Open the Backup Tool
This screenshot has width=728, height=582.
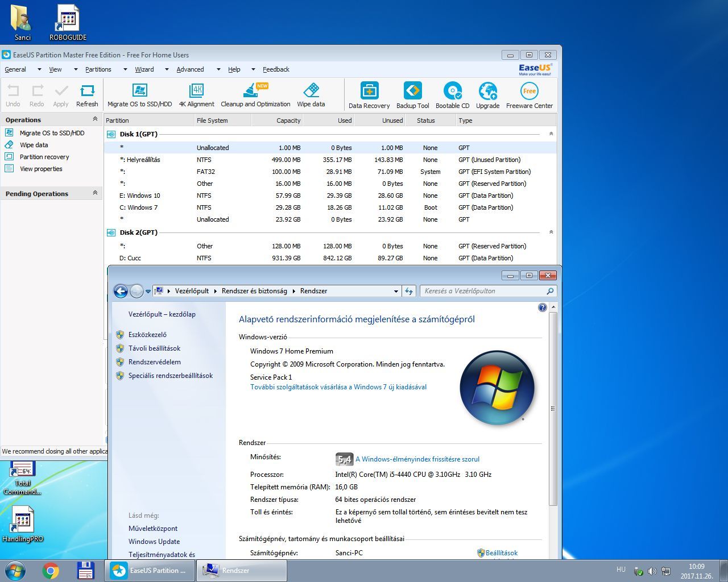[412, 95]
